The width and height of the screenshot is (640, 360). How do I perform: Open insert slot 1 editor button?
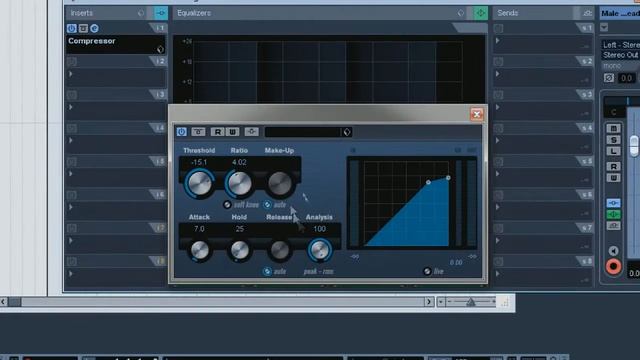click(94, 28)
